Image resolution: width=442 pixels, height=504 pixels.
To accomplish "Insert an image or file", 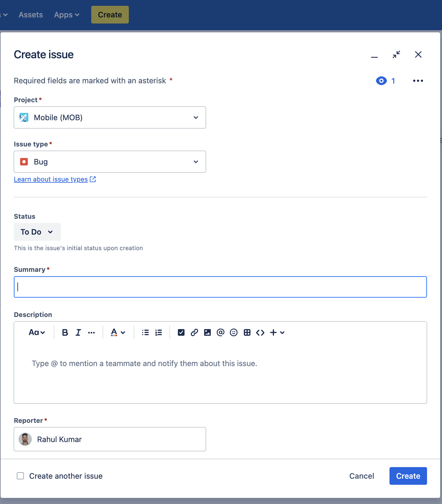I will 207,333.
